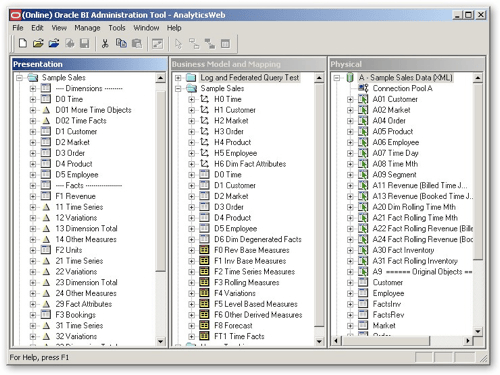Click the rightmost table view toolbar icon
The image size is (500, 375).
click(226, 44)
